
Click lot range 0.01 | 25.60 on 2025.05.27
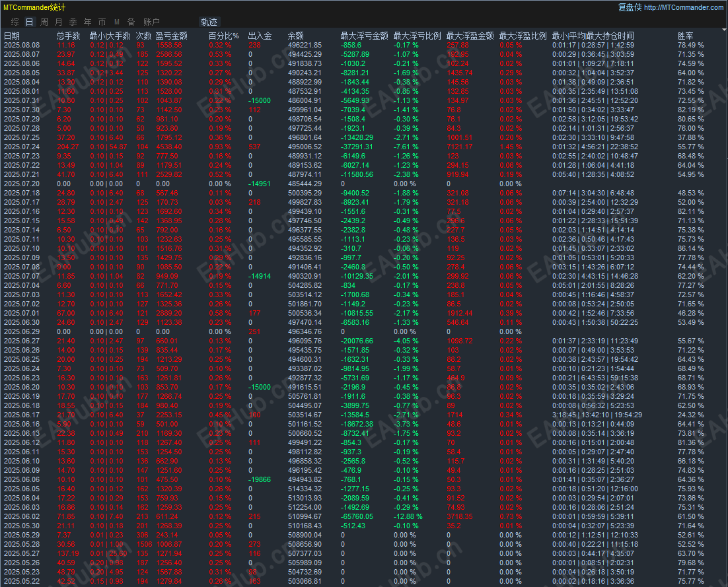point(107,553)
